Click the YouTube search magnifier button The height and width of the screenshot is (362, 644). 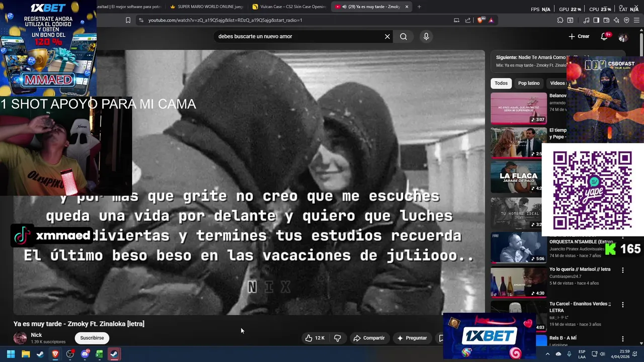(404, 37)
